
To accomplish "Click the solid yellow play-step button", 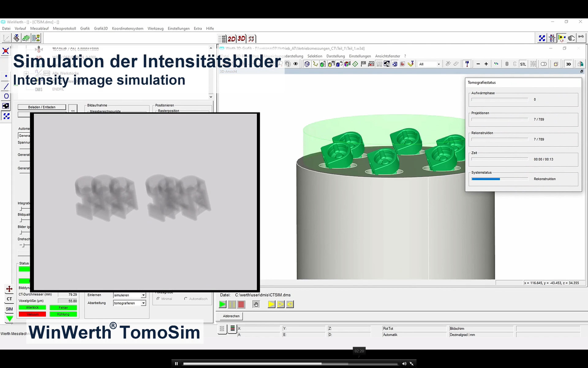I will pos(271,304).
